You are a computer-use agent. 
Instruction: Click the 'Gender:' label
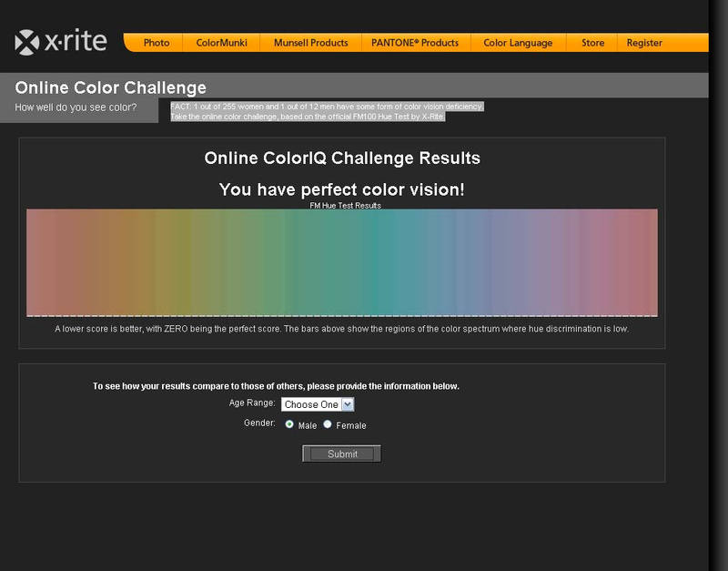pyautogui.click(x=259, y=423)
